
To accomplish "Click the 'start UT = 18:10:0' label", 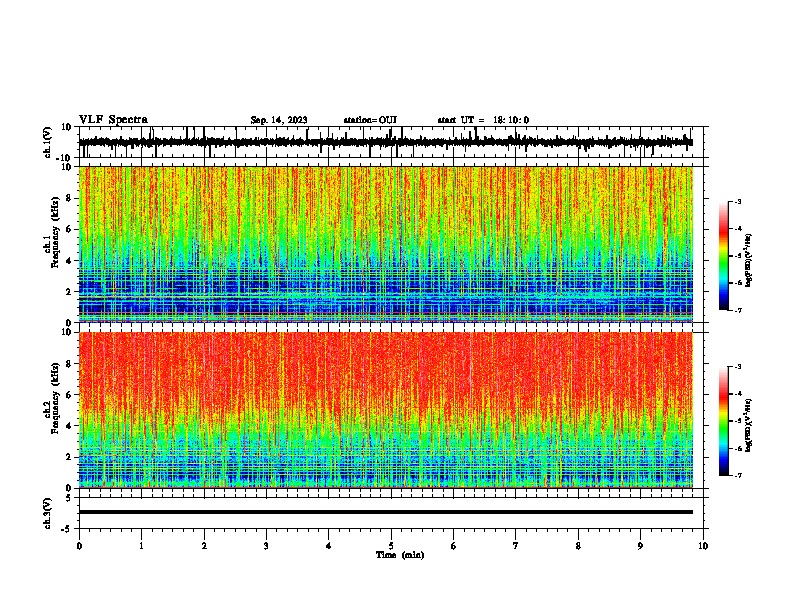I will (x=483, y=120).
